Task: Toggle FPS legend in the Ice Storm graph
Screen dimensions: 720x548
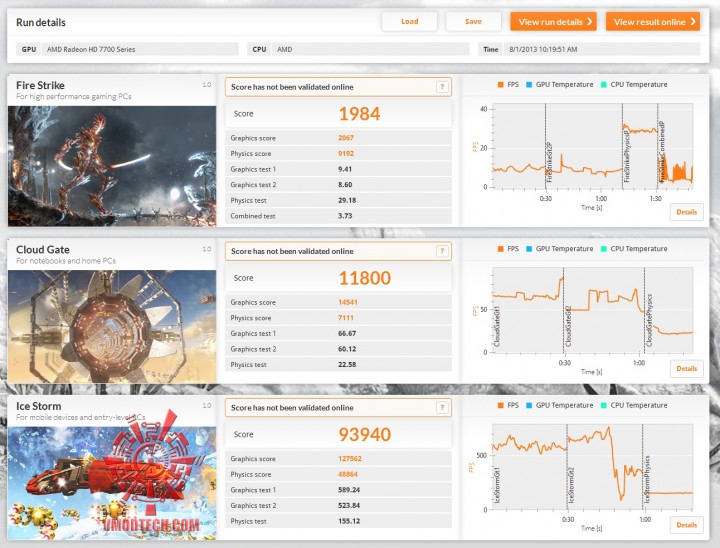Action: [x=508, y=405]
